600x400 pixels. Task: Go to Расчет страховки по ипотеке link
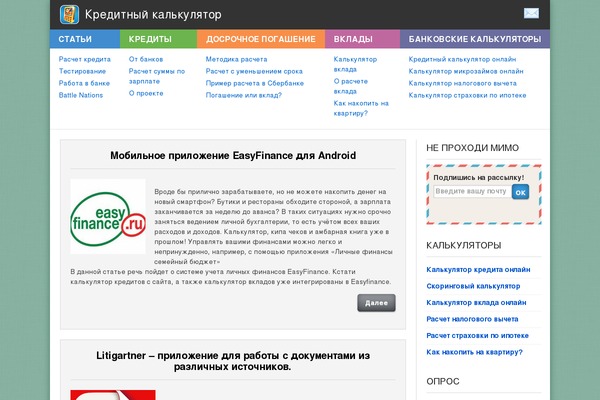click(x=478, y=335)
